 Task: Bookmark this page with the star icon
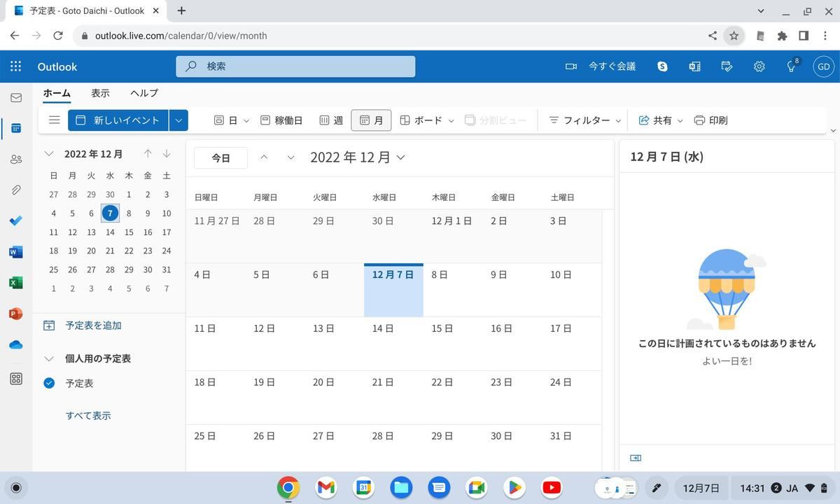(734, 36)
